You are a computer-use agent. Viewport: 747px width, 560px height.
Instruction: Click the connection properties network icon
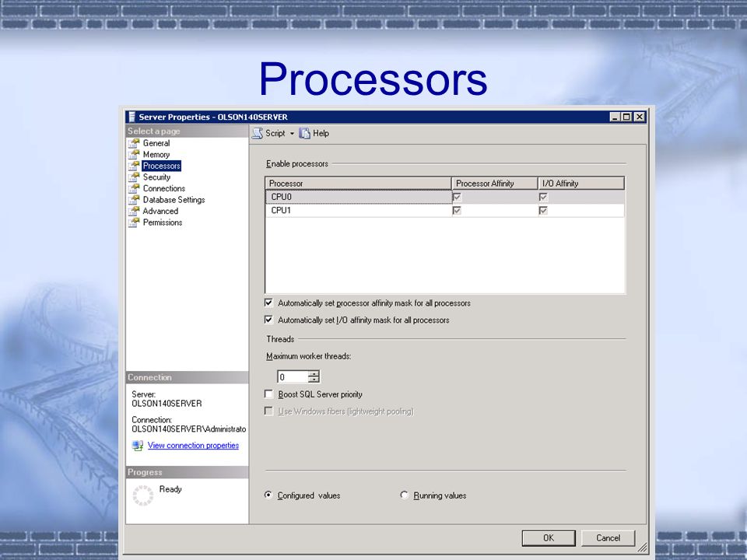pos(138,446)
